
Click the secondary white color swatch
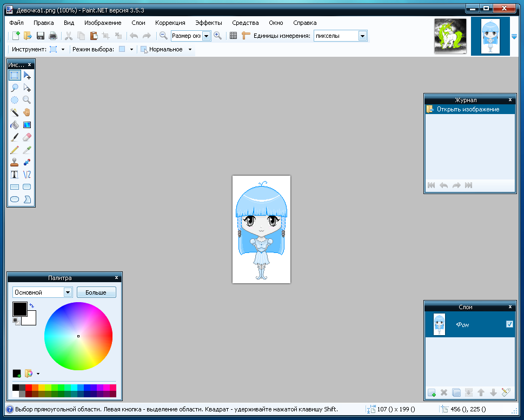pos(31,320)
